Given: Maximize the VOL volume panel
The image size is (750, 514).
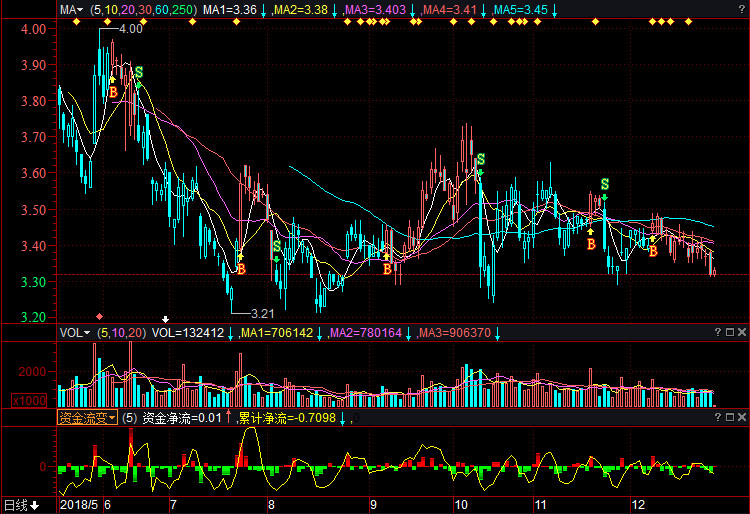Looking at the screenshot, I should 728,332.
